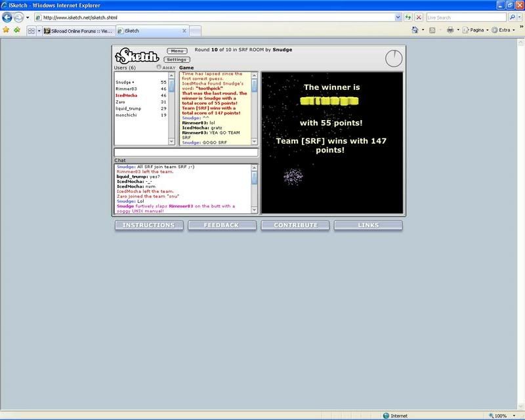Click the yellow winner name banner
525x420 pixels.
[x=329, y=101]
